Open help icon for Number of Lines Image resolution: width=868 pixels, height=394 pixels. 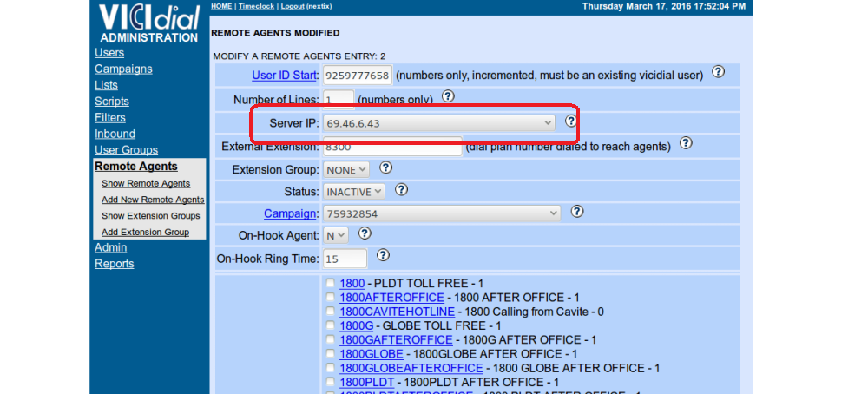coord(448,96)
